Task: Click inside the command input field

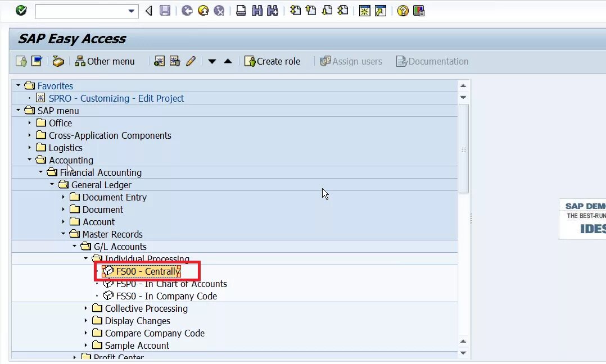Action: (81, 11)
